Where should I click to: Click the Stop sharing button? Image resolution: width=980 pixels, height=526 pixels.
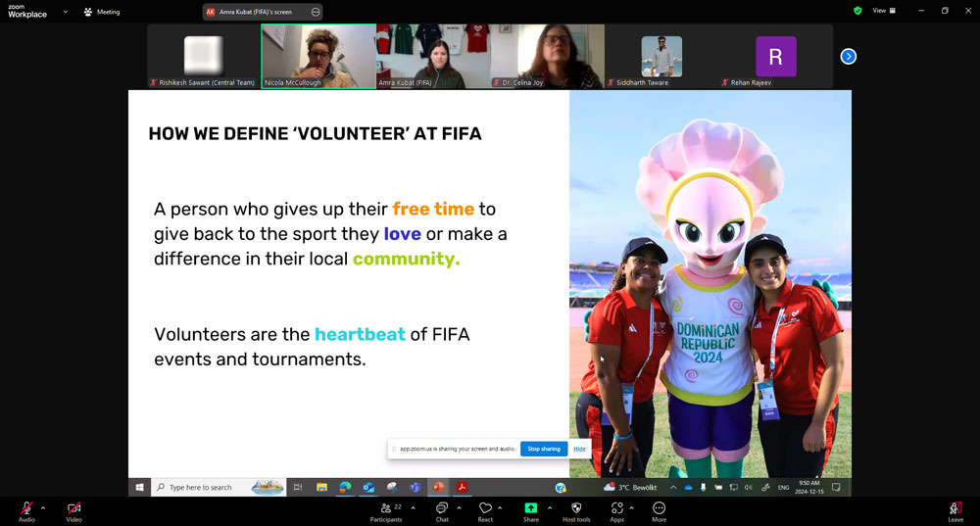(x=543, y=449)
